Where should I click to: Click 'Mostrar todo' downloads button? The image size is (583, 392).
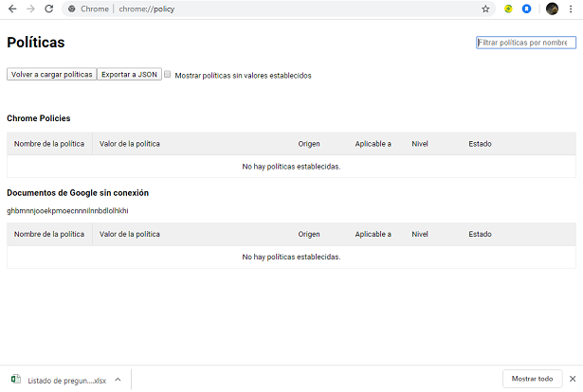click(x=532, y=379)
